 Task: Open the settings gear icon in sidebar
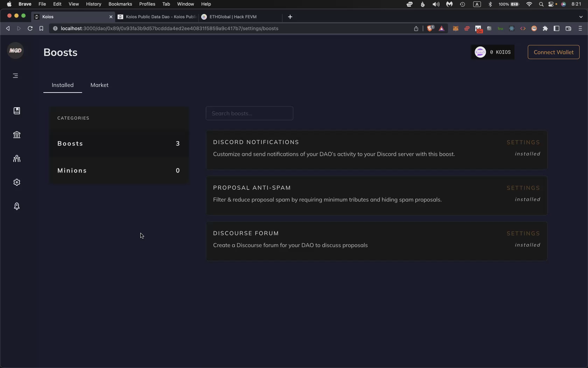(x=17, y=182)
